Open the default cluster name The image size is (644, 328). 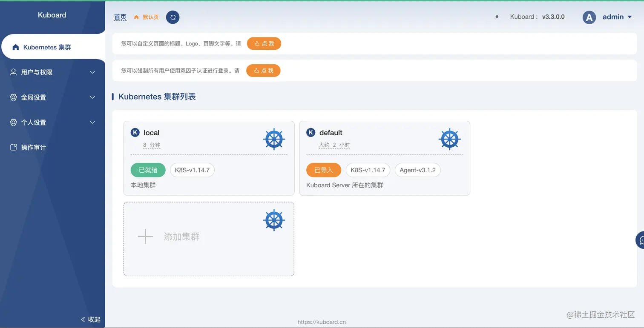pyautogui.click(x=331, y=133)
